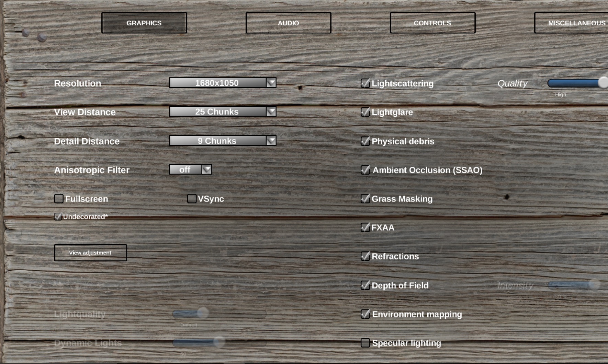The width and height of the screenshot is (608, 364).
Task: Uncheck the Undecorated option
Action: (x=58, y=216)
